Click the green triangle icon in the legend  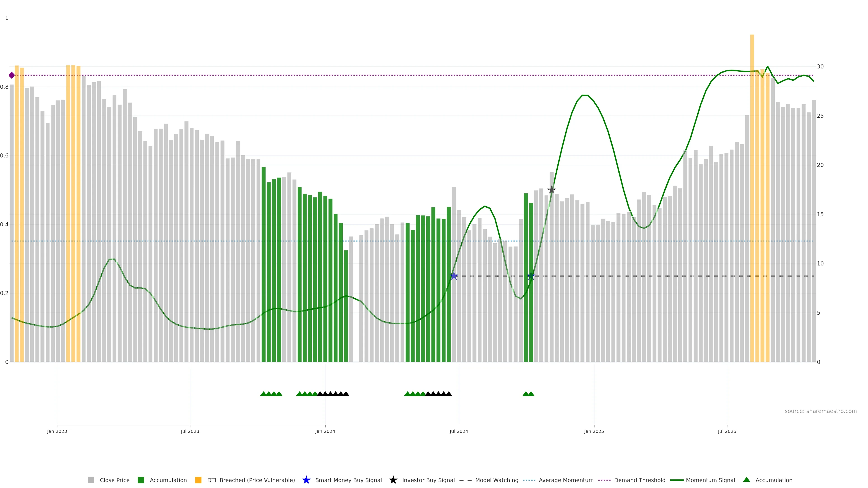(746, 480)
